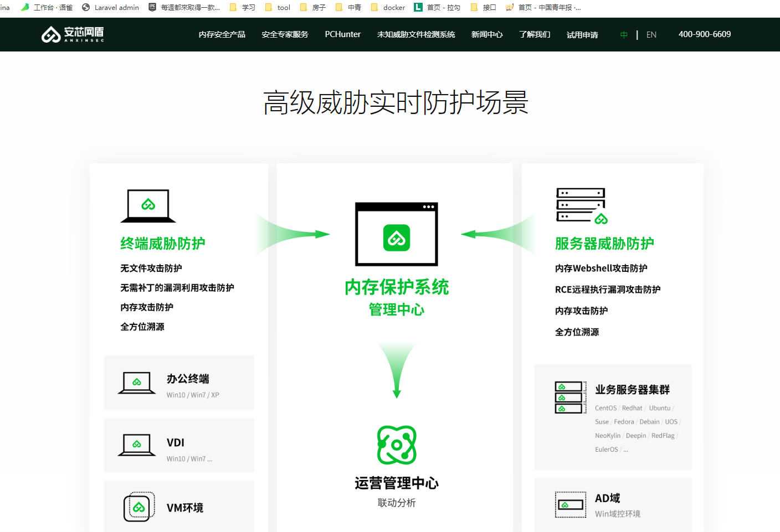Click the 终端威胁防护 heading
The width and height of the screenshot is (780, 532).
(163, 244)
